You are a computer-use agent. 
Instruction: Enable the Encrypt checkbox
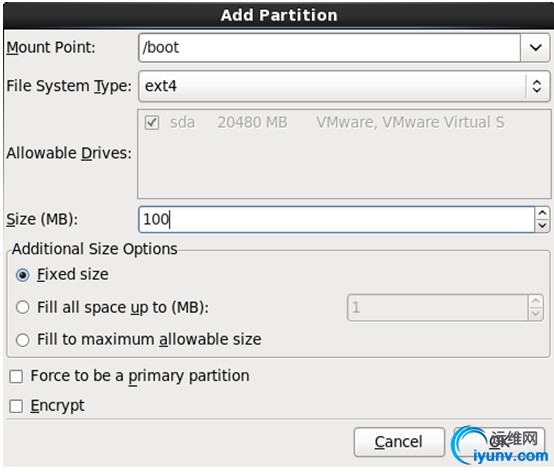tap(16, 406)
